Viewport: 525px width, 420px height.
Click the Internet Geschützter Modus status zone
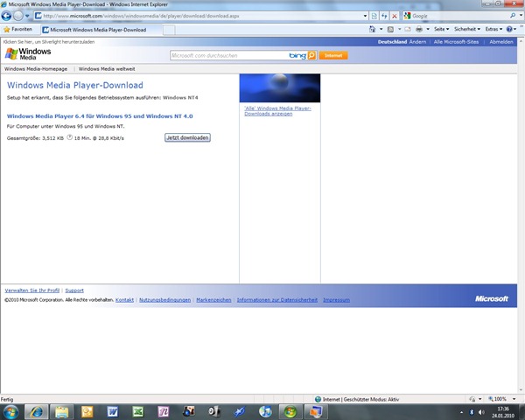(357, 399)
